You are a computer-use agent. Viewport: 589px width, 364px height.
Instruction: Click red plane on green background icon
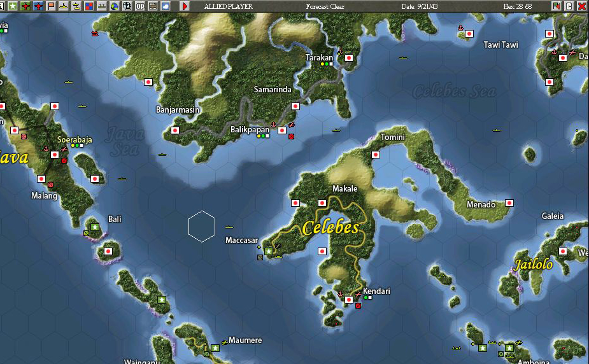25,6
